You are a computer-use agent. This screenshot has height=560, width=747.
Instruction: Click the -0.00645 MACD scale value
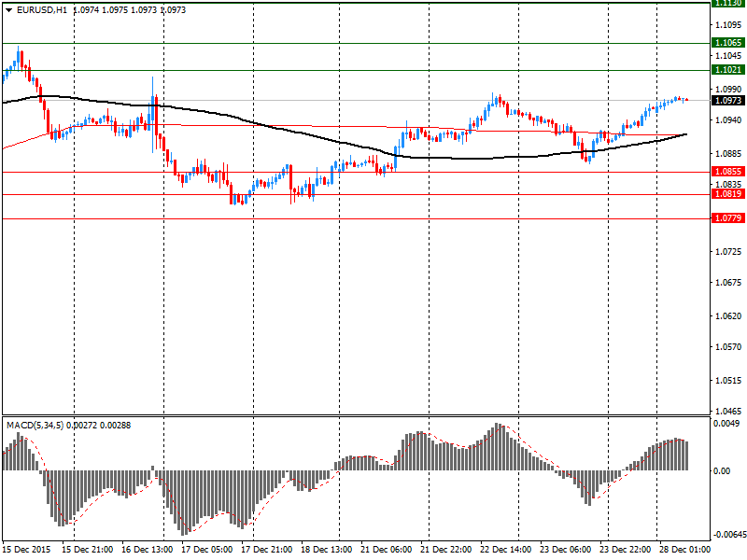(728, 535)
